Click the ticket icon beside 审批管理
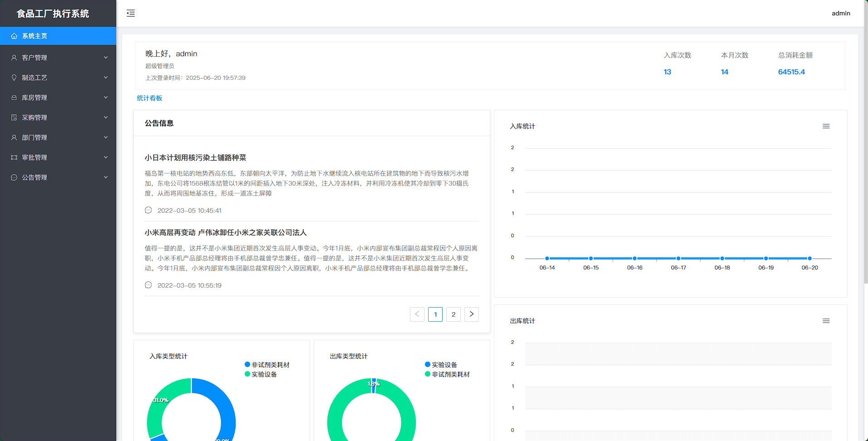 tap(14, 157)
